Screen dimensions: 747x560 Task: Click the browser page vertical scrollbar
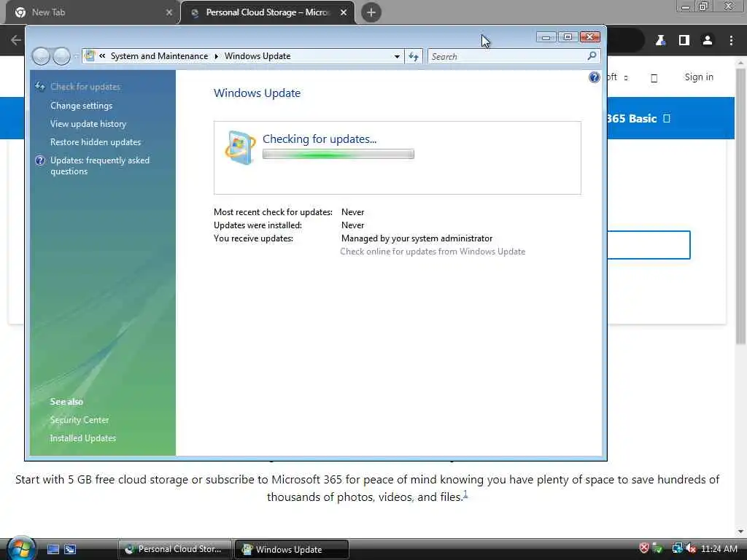pyautogui.click(x=740, y=206)
